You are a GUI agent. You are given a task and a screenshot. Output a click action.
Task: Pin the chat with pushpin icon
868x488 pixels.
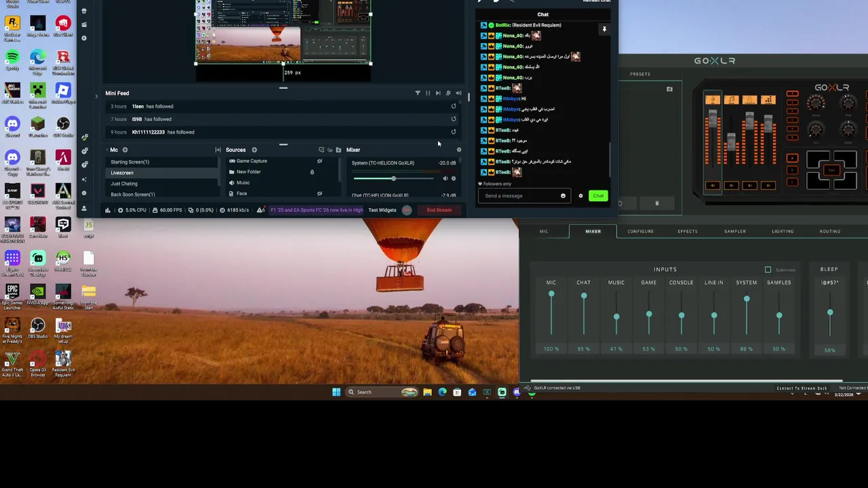[604, 29]
